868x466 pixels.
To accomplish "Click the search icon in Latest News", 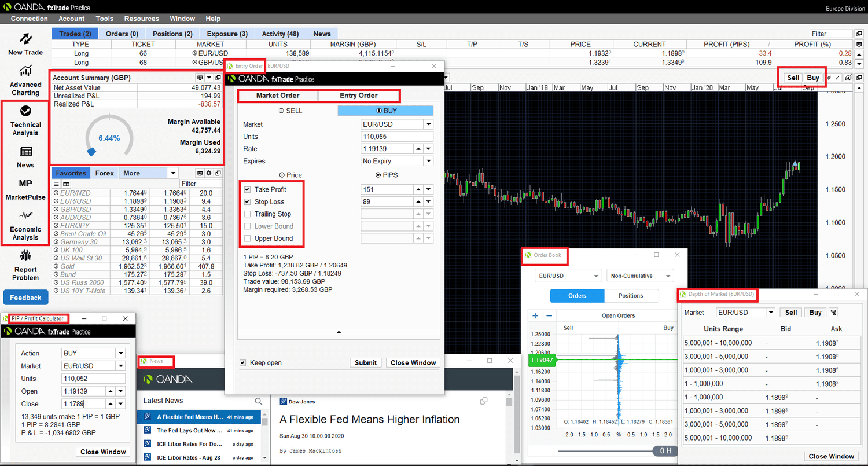I will [259, 401].
